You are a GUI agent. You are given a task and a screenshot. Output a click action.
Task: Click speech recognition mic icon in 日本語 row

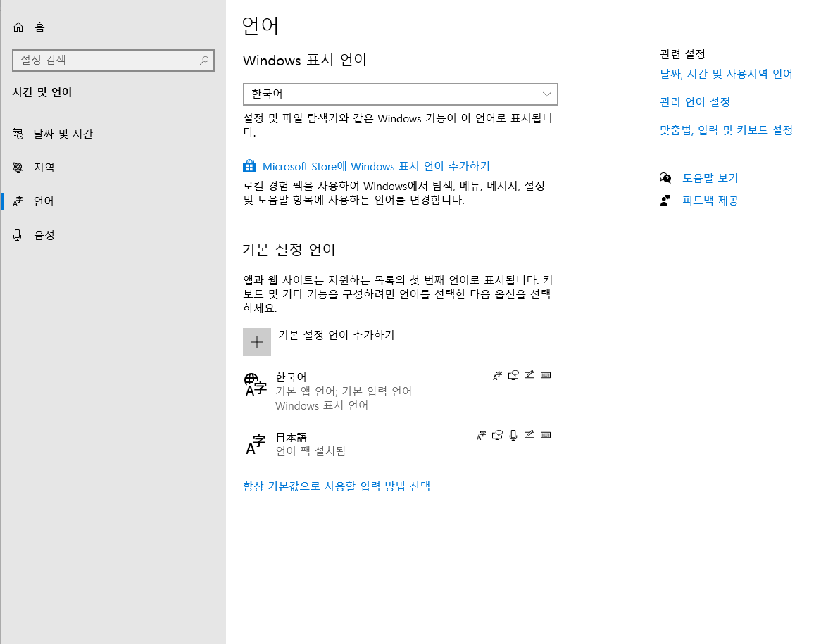[x=513, y=435]
